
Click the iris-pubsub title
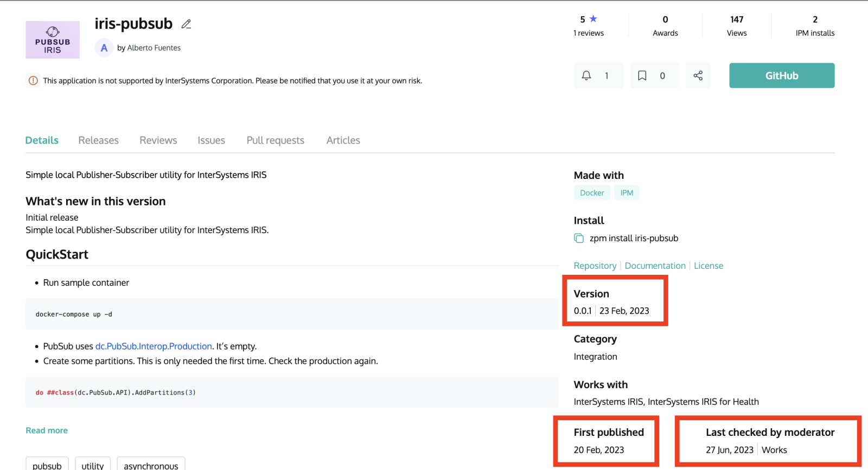pos(133,24)
